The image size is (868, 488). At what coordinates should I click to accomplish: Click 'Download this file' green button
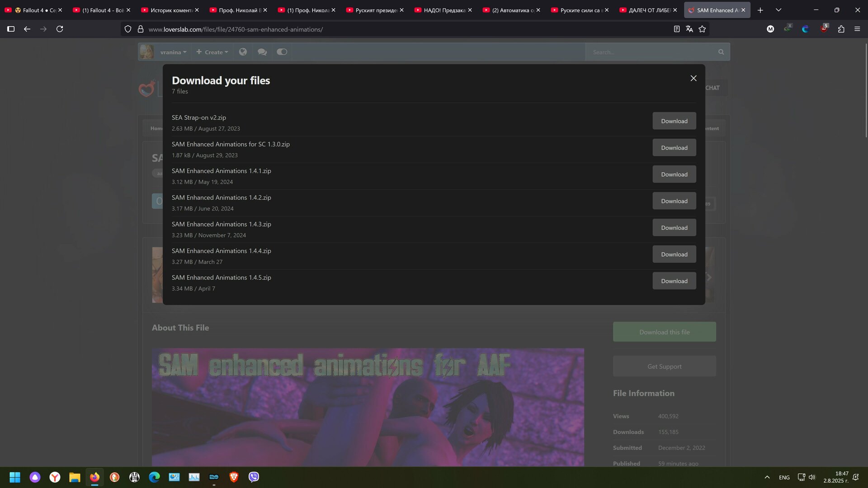click(664, 332)
